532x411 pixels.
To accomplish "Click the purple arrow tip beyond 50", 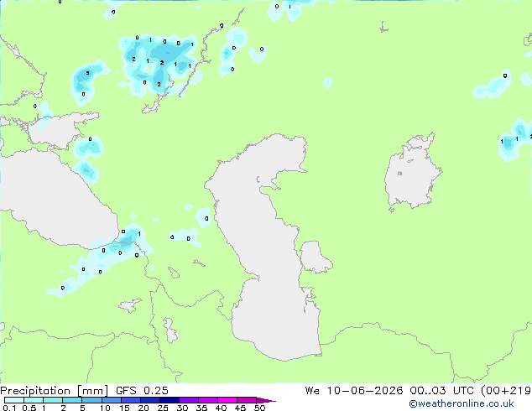I will (x=266, y=400).
